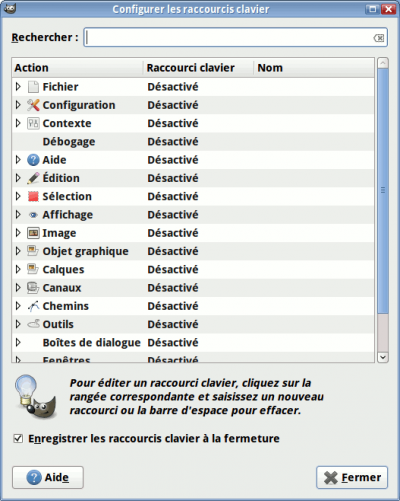Select the Débogage row
Screen dimensions: 400x501
[193, 142]
